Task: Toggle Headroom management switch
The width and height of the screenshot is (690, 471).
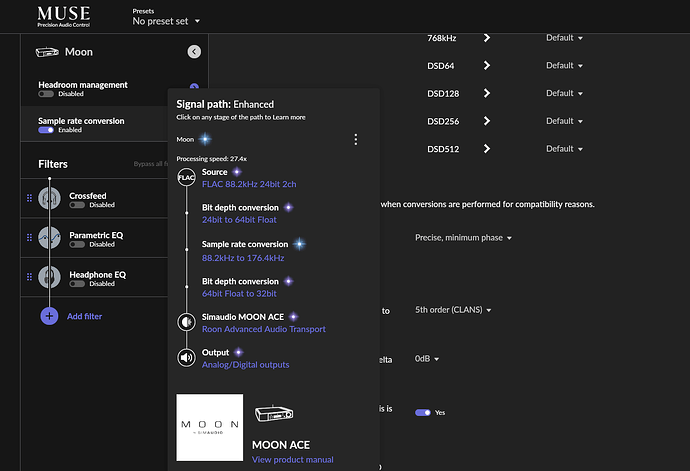Action: (x=46, y=94)
